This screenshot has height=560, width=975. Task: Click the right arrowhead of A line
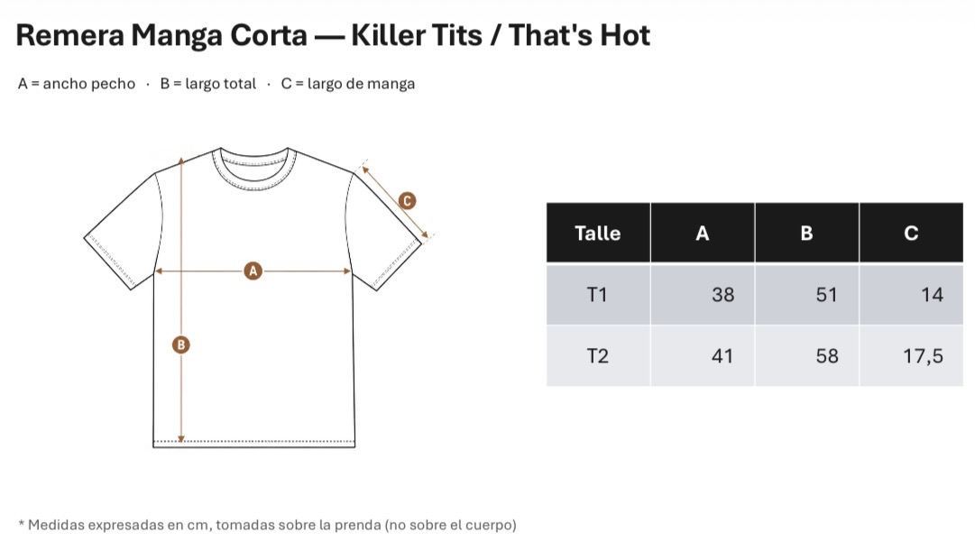tap(347, 271)
